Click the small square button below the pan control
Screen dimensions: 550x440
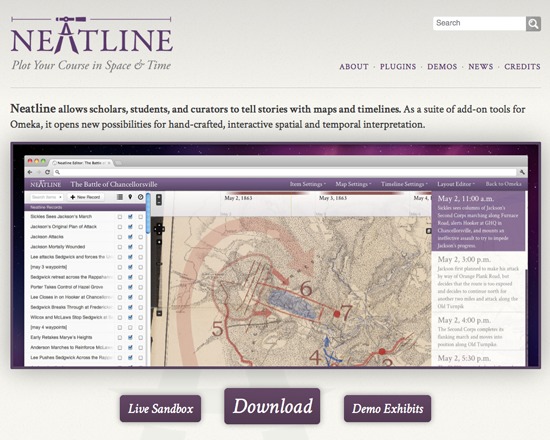tap(159, 242)
